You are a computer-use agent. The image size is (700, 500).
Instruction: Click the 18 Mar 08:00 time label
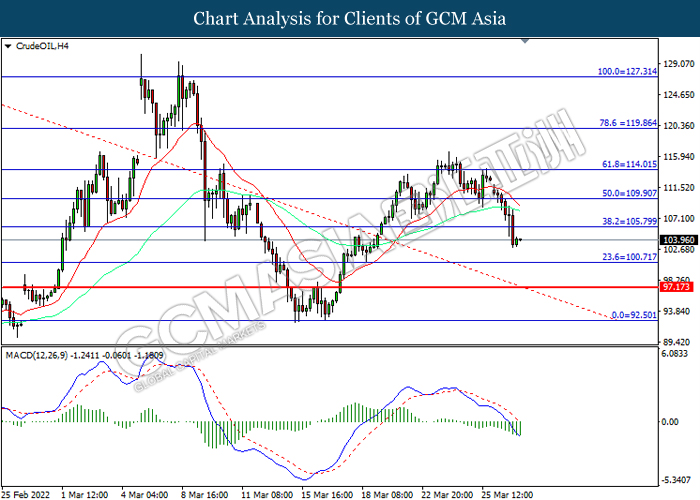387,495
